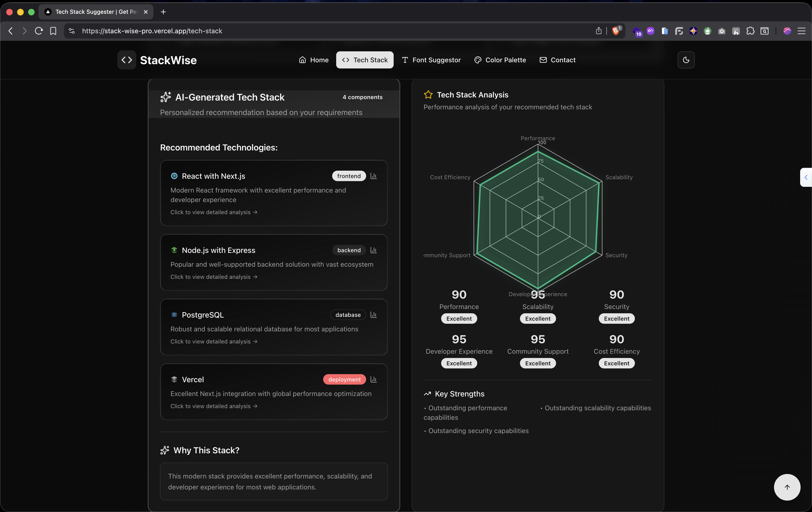This screenshot has width=812, height=512.
Task: Open site settings icon beside URL
Action: pos(71,31)
